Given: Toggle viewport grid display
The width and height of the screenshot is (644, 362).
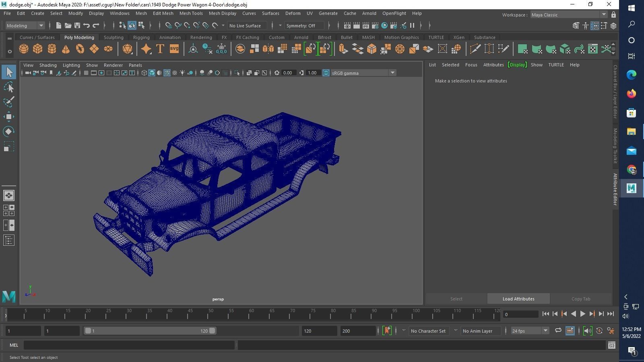Looking at the screenshot, I should coord(86,73).
